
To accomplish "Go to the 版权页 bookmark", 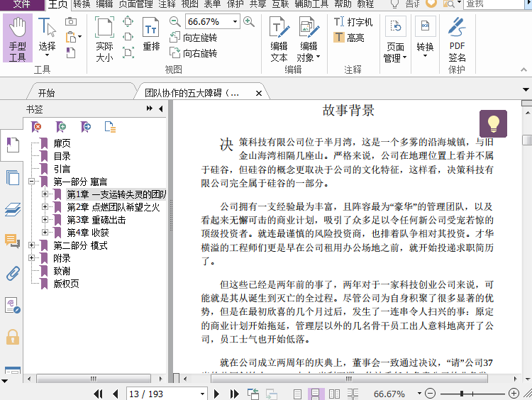I will pos(66,284).
